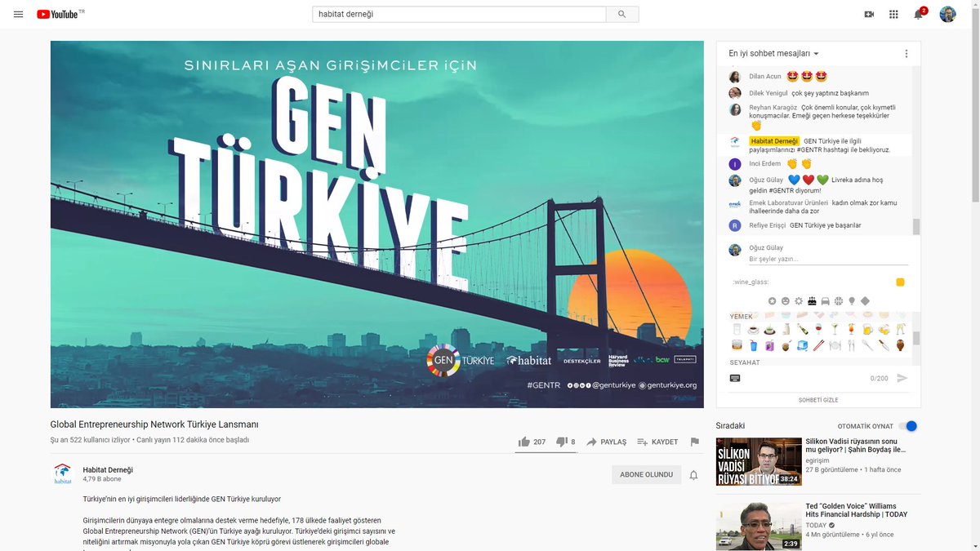Click the Abone Olundu subscribed button
This screenshot has height=551, width=980.
646,475
